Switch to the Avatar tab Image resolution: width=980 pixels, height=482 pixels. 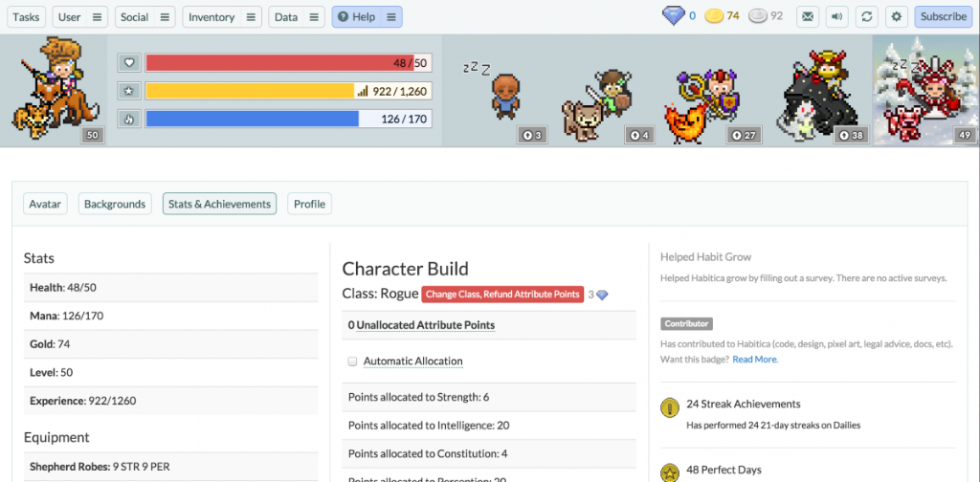pyautogui.click(x=45, y=204)
